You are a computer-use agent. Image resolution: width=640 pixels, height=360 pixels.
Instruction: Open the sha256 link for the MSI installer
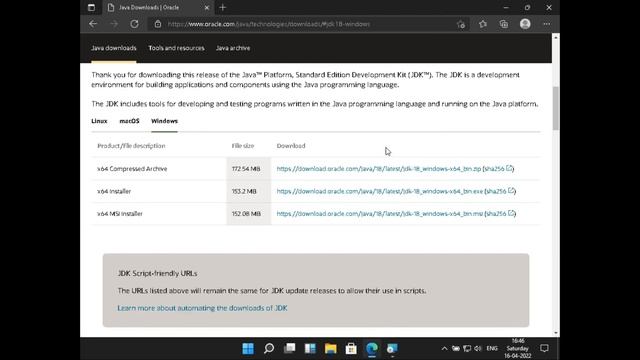click(x=500, y=213)
